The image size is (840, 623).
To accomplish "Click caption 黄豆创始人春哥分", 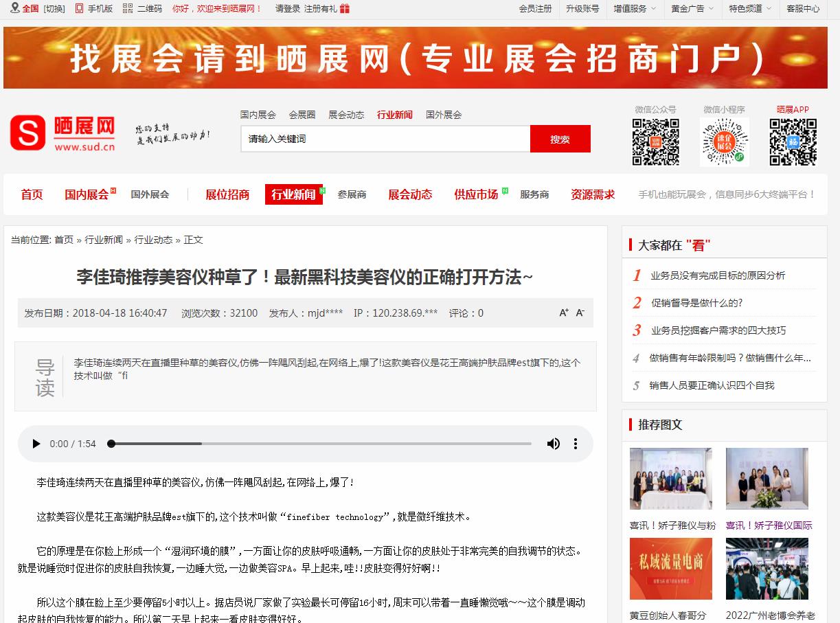I will (668, 615).
